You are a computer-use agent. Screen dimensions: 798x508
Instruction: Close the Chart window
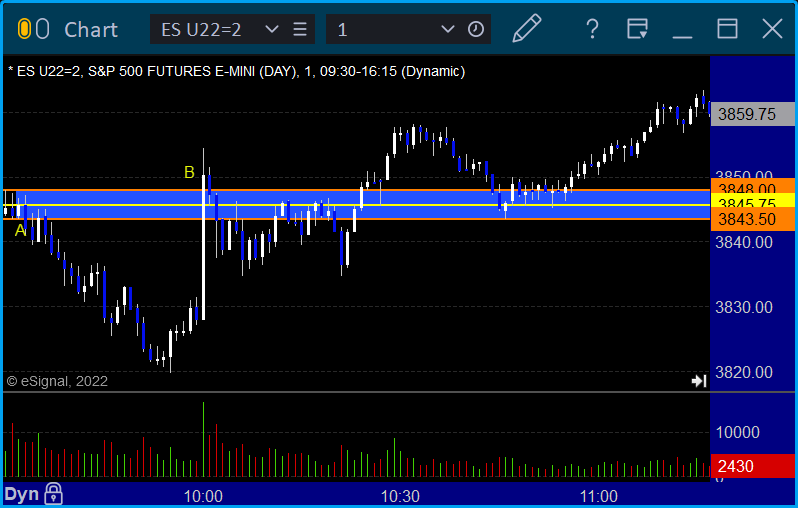pyautogui.click(x=772, y=29)
